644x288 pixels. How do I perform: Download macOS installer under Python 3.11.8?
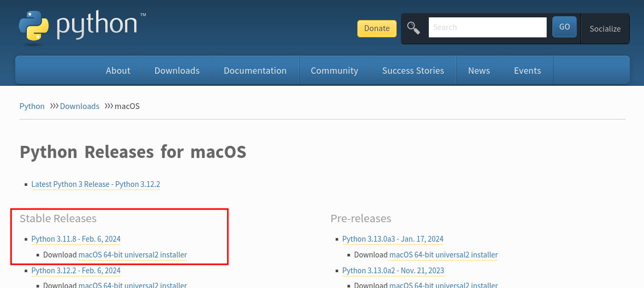click(132, 255)
